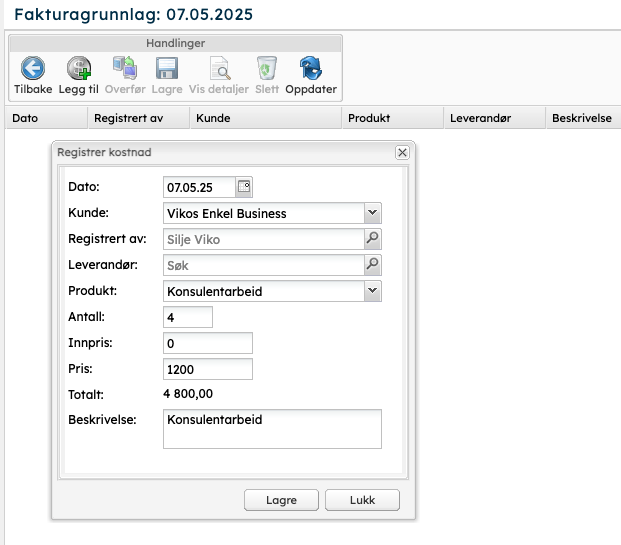This screenshot has height=545, width=621.
Task: Expand the Produkt dropdown
Action: (x=372, y=291)
